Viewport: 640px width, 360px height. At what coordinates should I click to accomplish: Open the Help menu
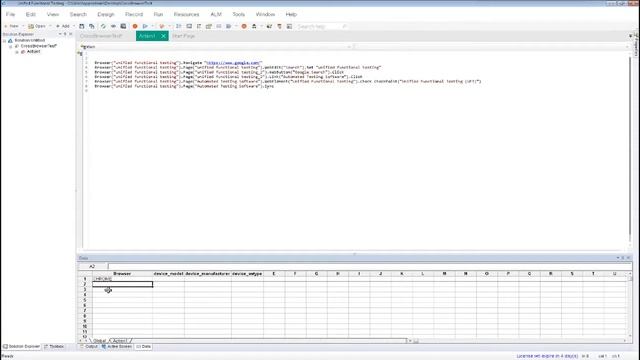(291, 14)
